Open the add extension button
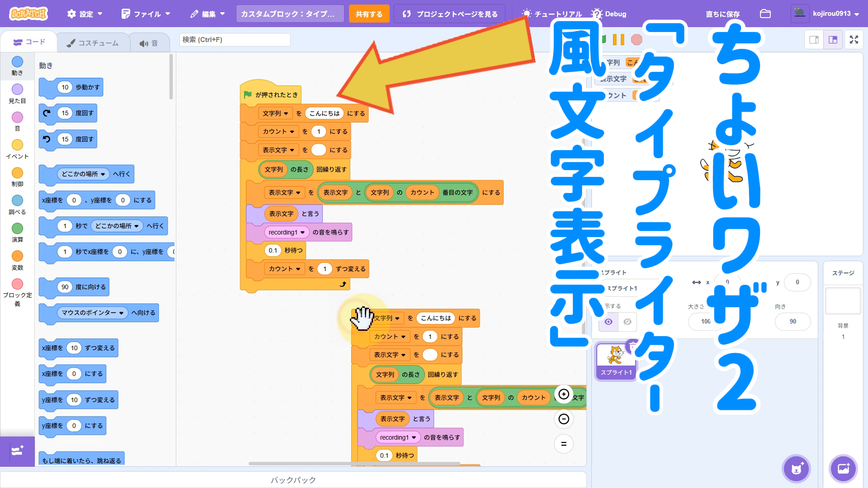Image resolution: width=868 pixels, height=488 pixels. pos(17,451)
